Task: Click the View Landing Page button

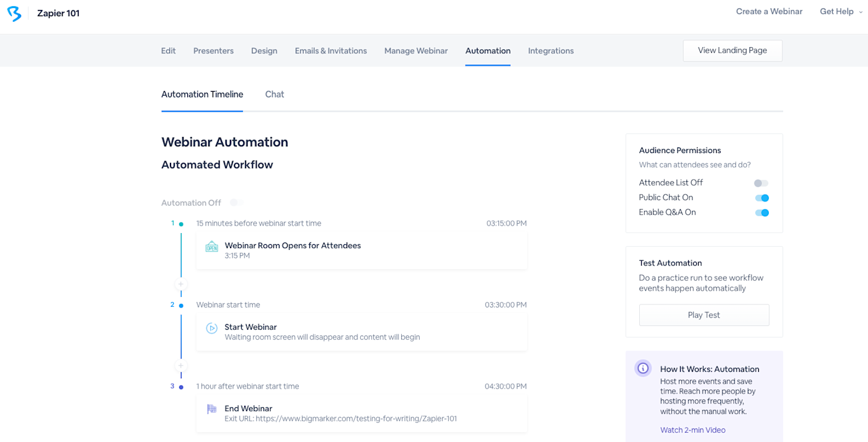Action: click(x=733, y=51)
